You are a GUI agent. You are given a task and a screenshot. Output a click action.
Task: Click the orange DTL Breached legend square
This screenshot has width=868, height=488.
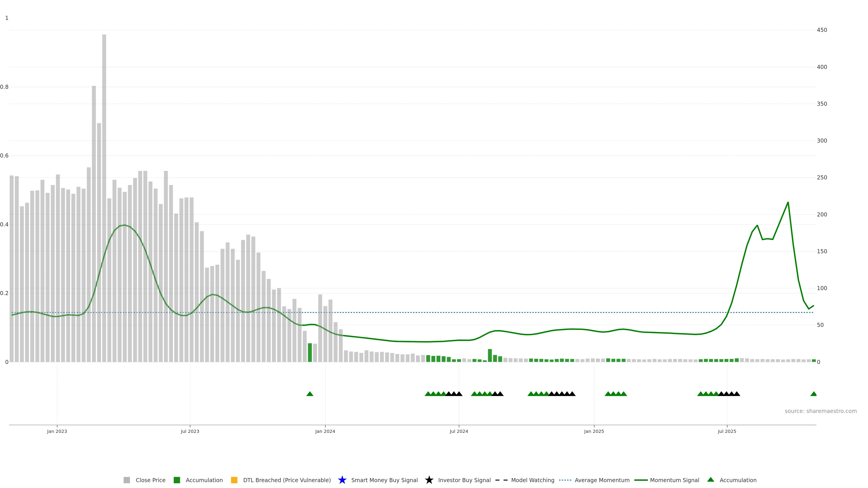coord(234,480)
